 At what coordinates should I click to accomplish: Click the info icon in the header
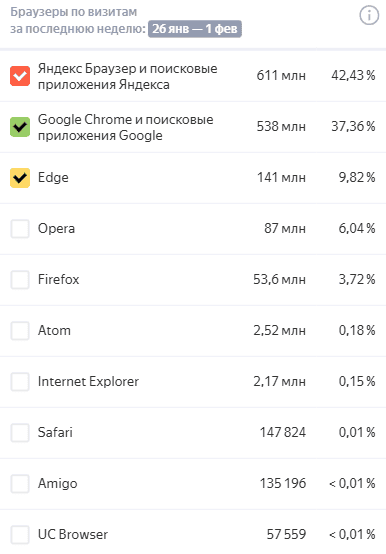[369, 16]
